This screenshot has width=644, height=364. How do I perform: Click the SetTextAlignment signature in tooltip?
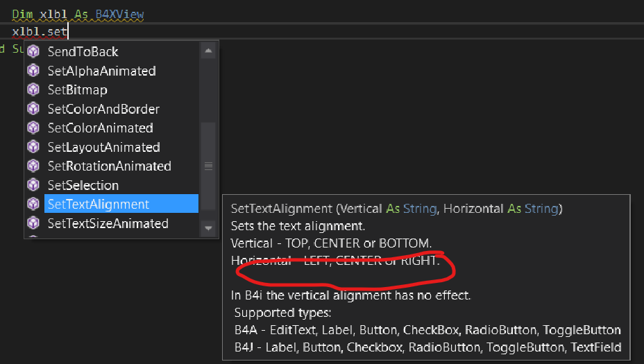(x=397, y=209)
